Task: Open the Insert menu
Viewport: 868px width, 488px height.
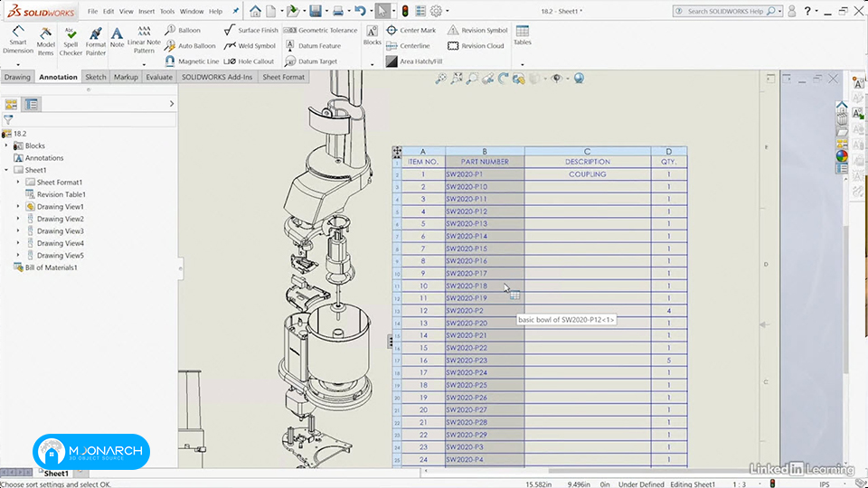Action: tap(146, 11)
